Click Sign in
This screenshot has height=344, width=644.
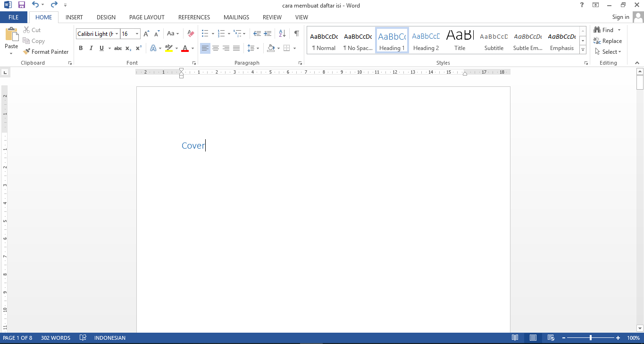coord(621,17)
